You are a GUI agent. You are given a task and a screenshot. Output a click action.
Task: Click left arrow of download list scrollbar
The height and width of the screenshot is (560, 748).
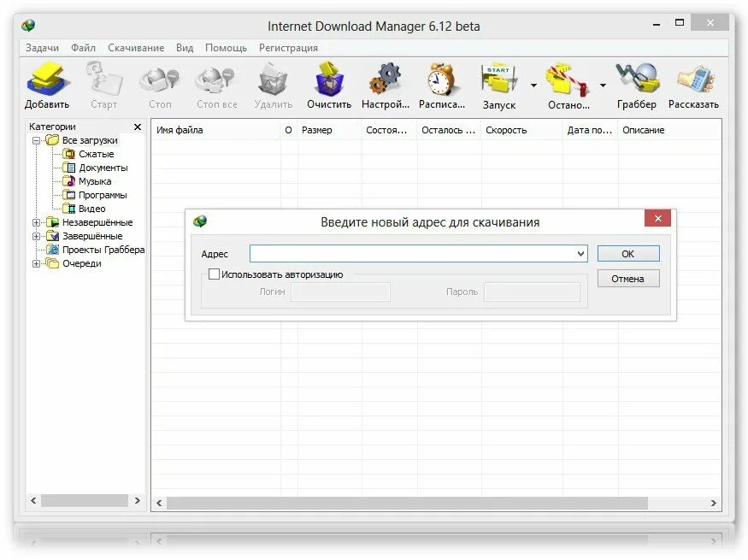(x=159, y=504)
